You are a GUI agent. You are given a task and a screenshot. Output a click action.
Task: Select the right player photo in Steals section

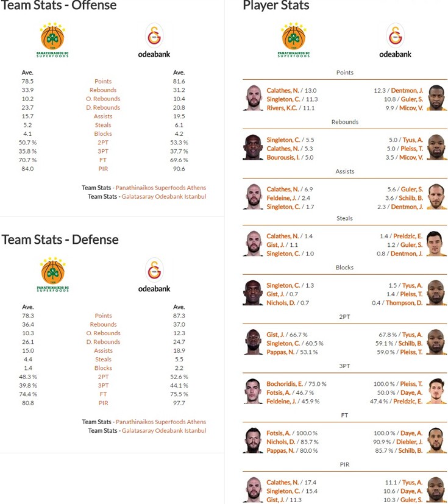click(x=436, y=244)
